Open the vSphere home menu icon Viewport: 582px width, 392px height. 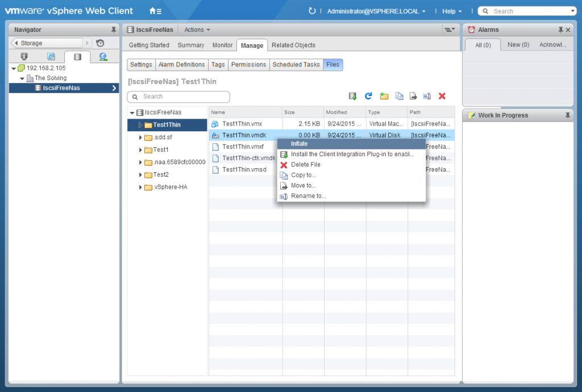coord(155,11)
